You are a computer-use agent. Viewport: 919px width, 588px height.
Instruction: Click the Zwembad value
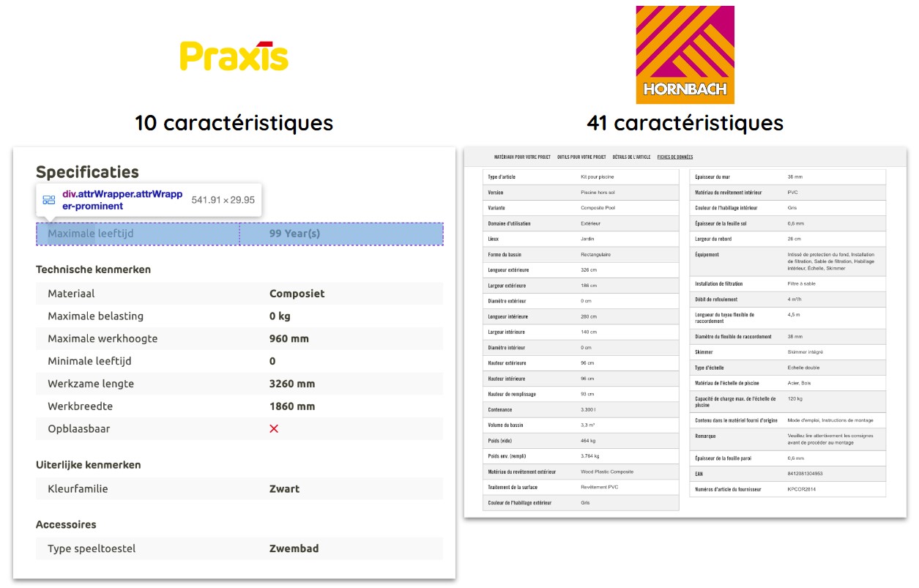[x=294, y=548]
